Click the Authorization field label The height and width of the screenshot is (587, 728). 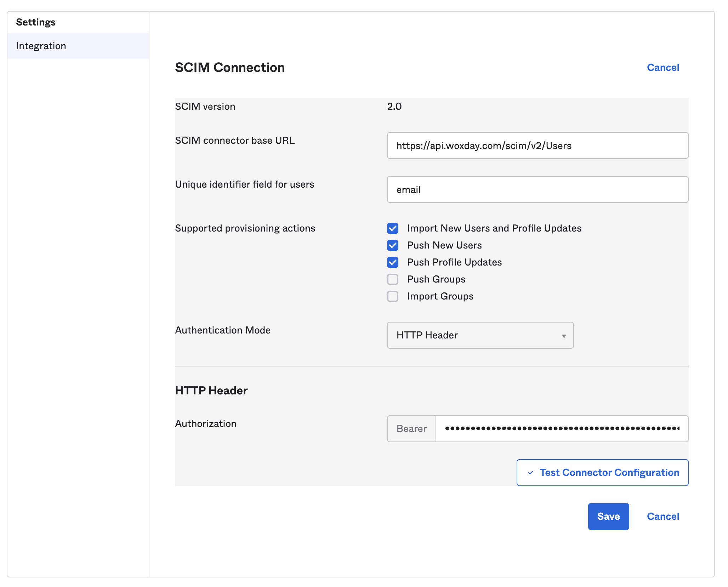coord(206,424)
